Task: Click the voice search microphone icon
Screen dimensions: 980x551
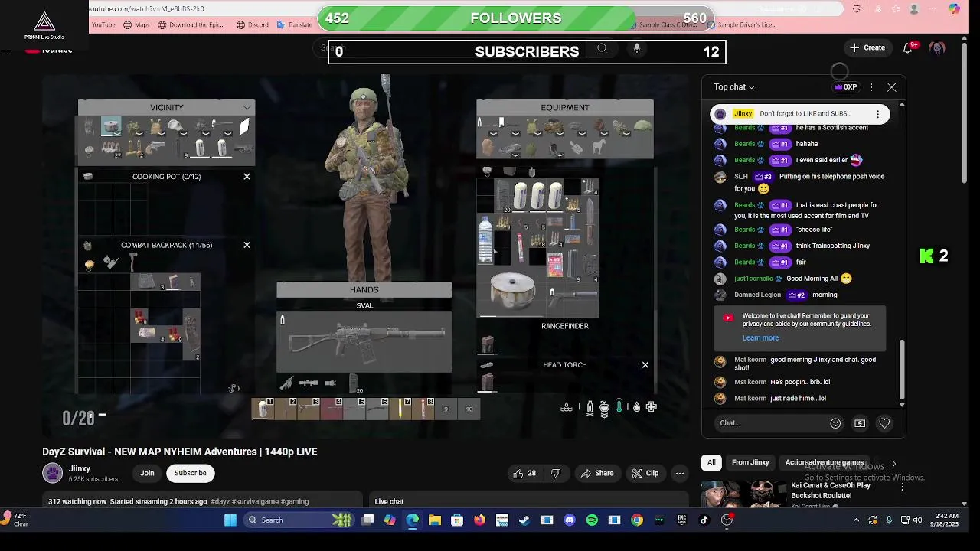Action: coord(636,48)
